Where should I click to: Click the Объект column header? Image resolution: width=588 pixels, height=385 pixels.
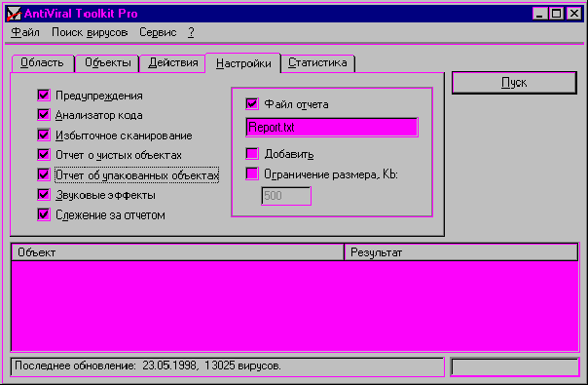click(178, 252)
